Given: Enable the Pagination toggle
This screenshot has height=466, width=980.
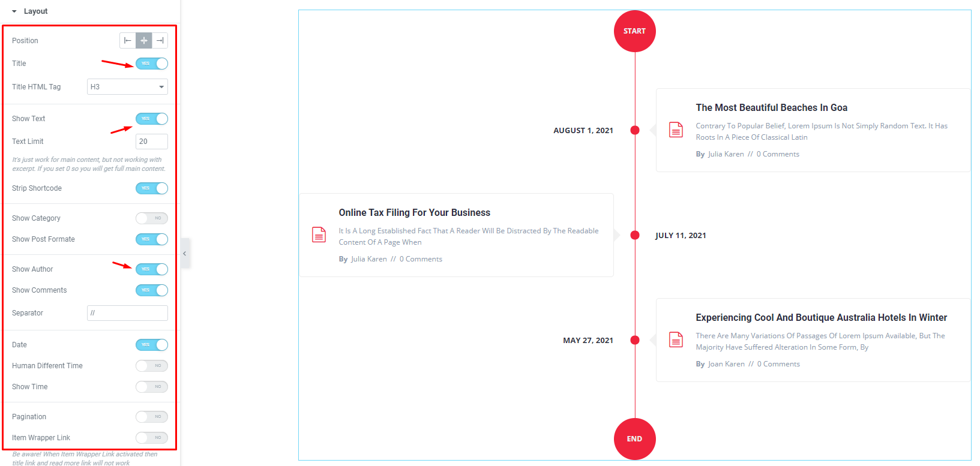Looking at the screenshot, I should click(151, 416).
